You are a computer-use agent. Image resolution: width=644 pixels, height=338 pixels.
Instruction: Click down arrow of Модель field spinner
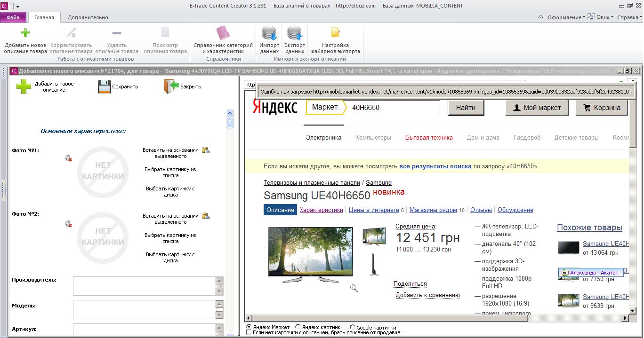point(219,314)
